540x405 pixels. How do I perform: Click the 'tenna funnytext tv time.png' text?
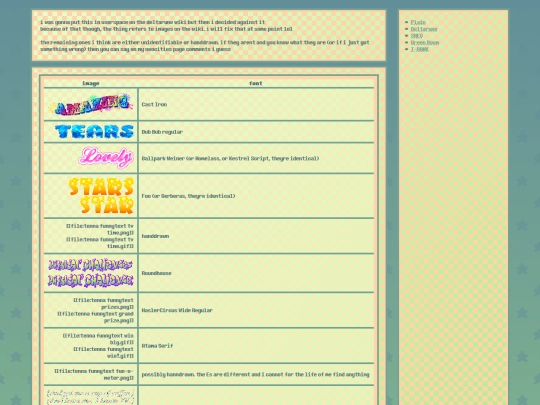[x=100, y=229]
